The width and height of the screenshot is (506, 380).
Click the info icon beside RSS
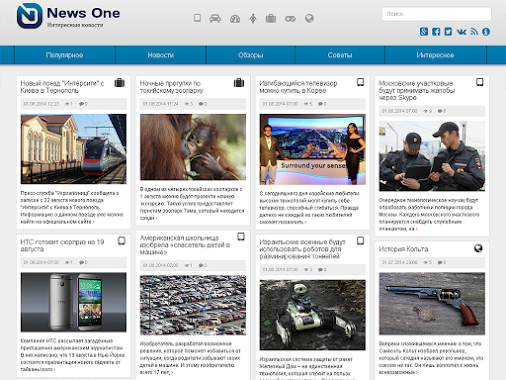coord(486,32)
